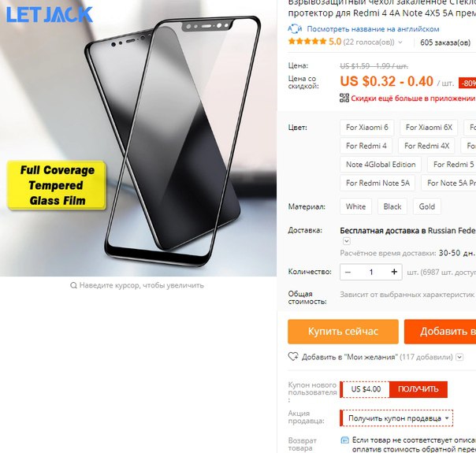The width and height of the screenshot is (476, 453).
Task: Expand the wishlist arrow next to 117 добавили
Action: pos(460,357)
